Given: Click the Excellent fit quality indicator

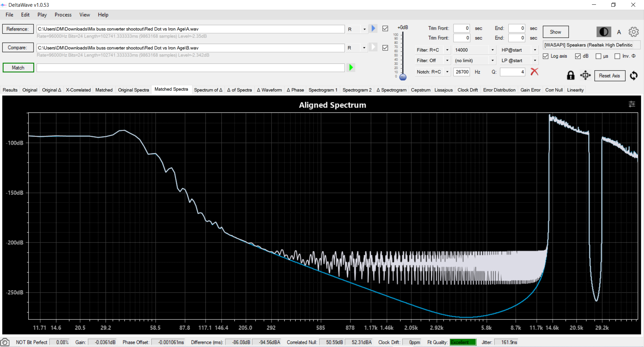Looking at the screenshot, I should pyautogui.click(x=463, y=342).
